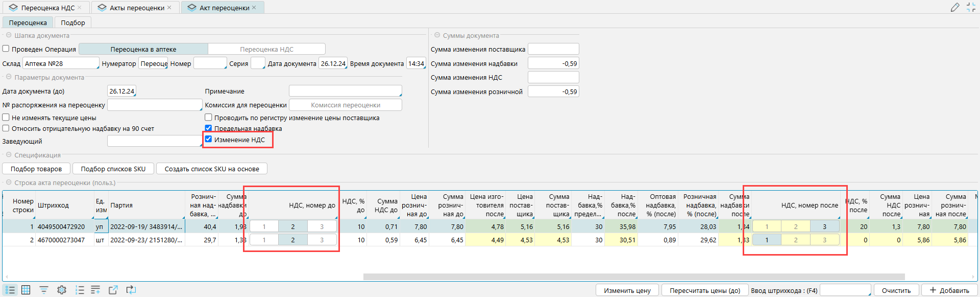Switch to grid table view icon

(26, 290)
